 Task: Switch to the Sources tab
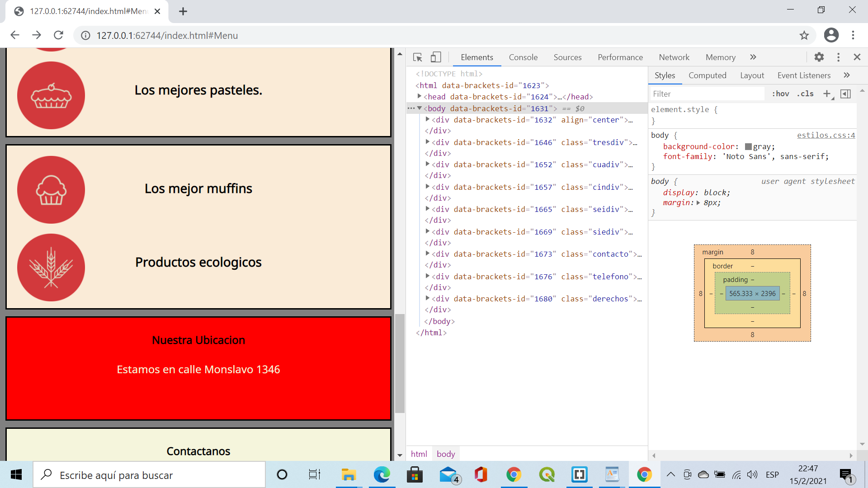pos(567,57)
